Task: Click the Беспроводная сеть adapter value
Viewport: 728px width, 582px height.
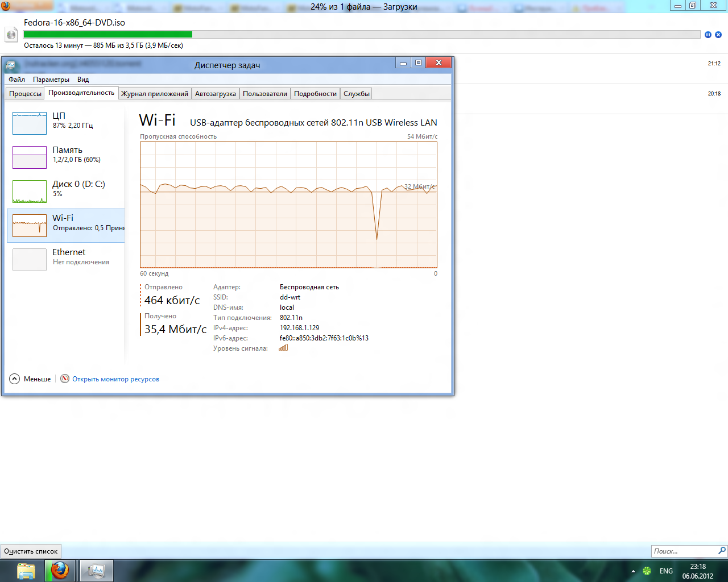Action: 309,287
